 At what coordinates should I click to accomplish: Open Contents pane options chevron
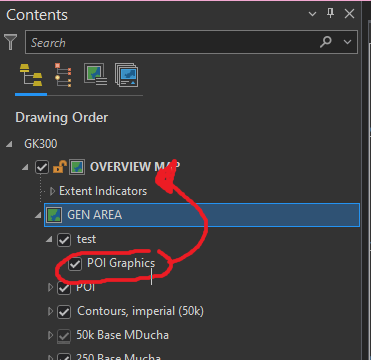pos(312,14)
